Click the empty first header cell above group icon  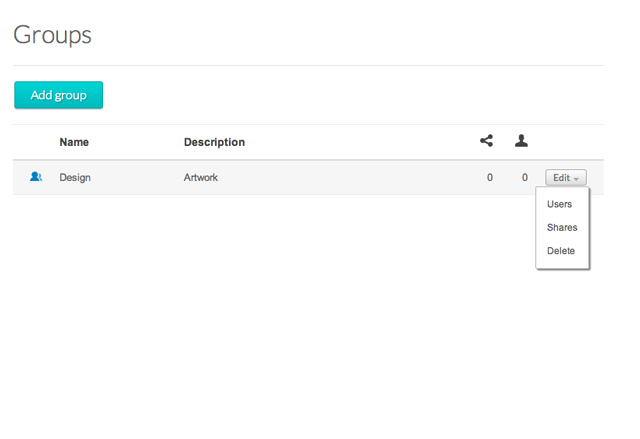[x=36, y=142]
